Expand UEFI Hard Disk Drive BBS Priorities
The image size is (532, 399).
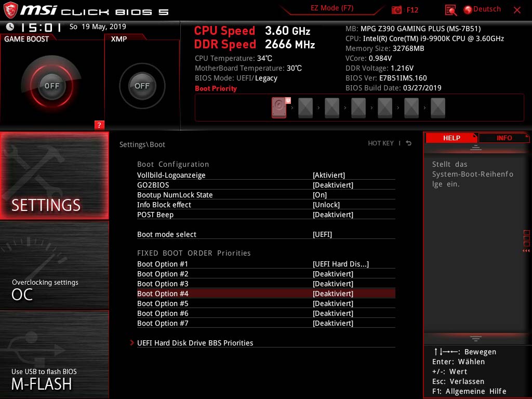[195, 343]
